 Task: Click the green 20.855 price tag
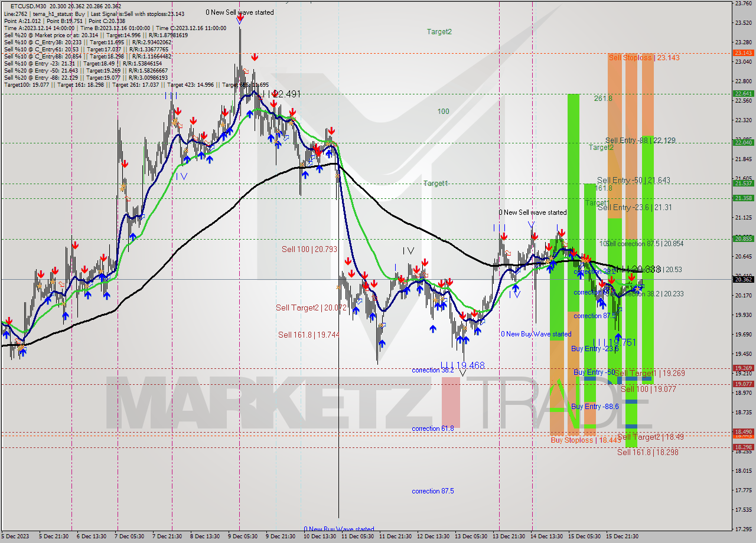click(x=744, y=238)
